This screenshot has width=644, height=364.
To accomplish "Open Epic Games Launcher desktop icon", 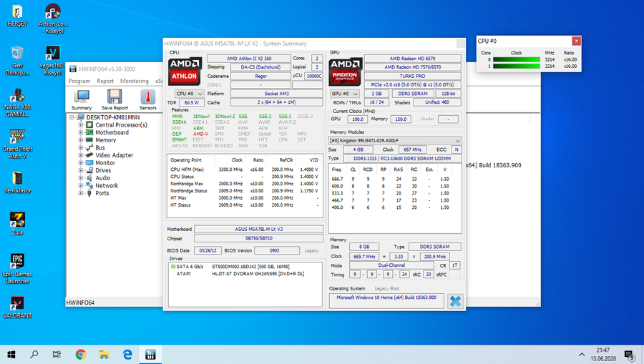I will tap(17, 269).
